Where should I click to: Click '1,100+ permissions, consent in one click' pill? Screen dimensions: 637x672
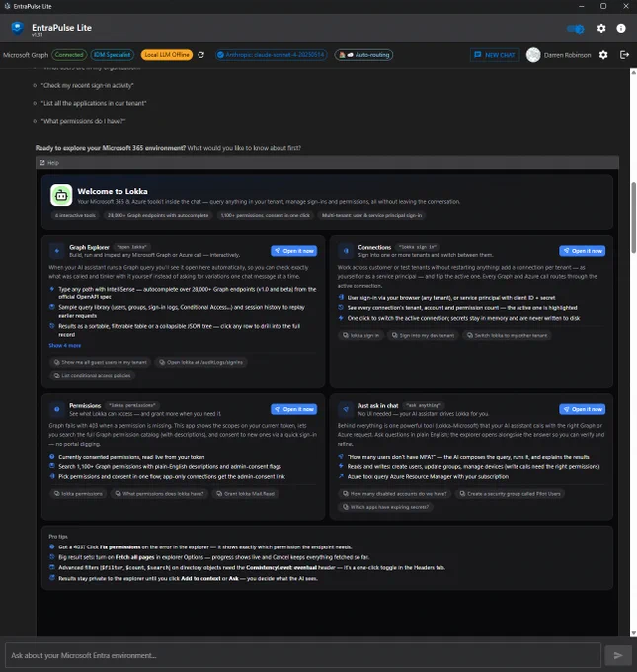point(265,216)
